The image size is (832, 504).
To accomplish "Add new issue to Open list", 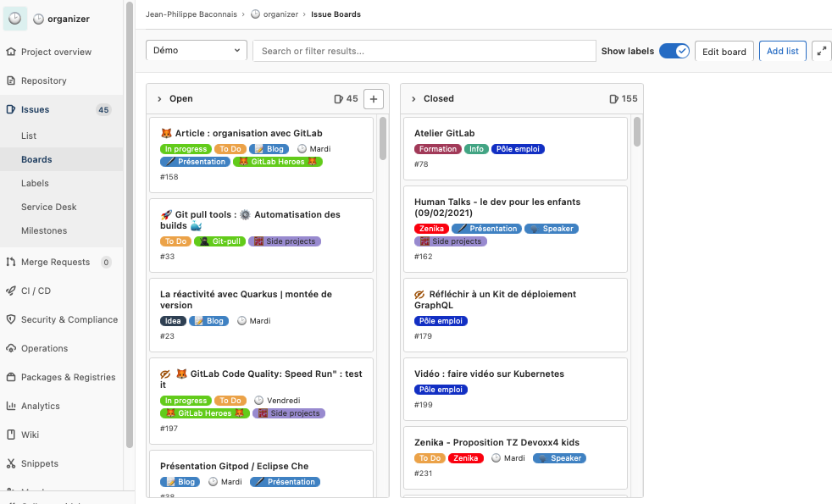I will (x=374, y=99).
